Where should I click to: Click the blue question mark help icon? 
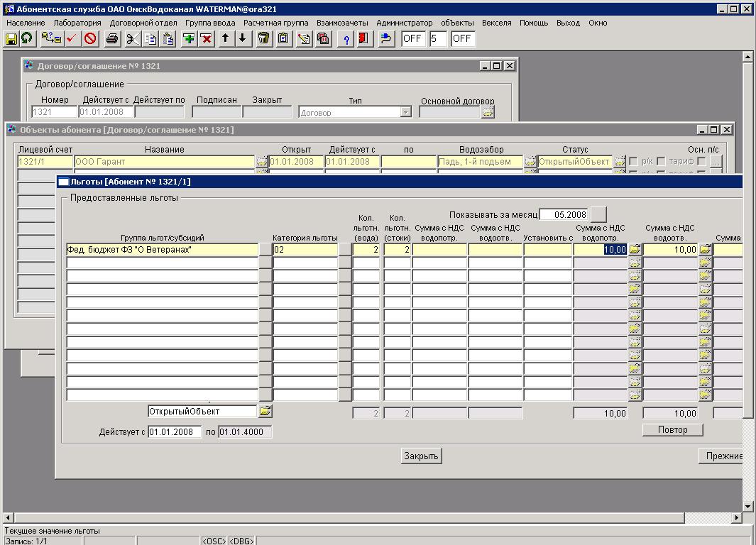pos(346,39)
